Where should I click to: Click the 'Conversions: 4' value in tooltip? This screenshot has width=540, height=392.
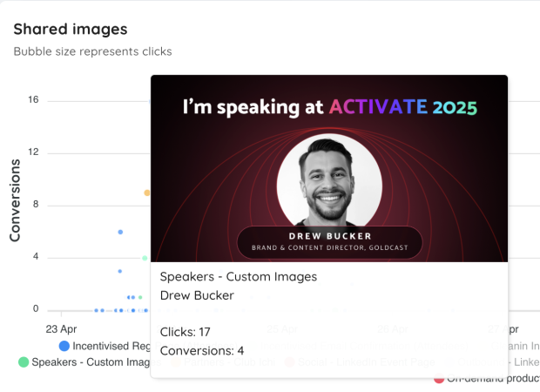click(x=202, y=351)
